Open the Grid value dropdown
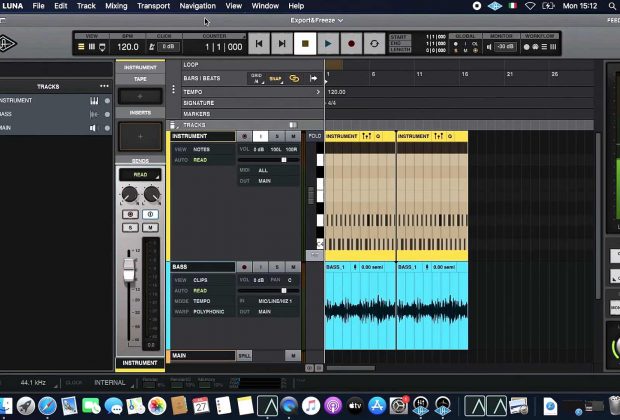The height and width of the screenshot is (420, 620). click(257, 78)
